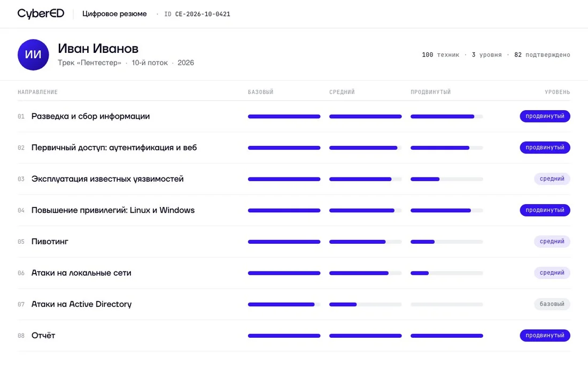Open the «Атаки на Active Directory» title

pos(81,304)
